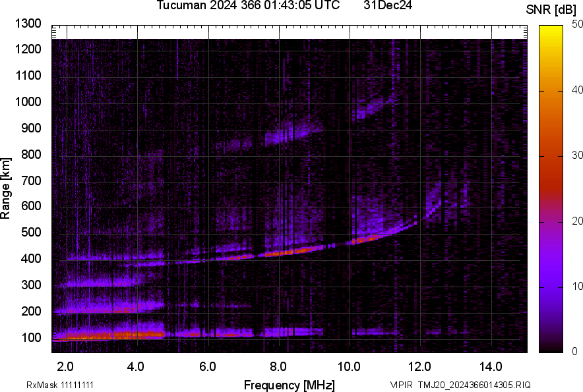
Task: Click the date label '31Dec24'
Action: tap(388, 5)
